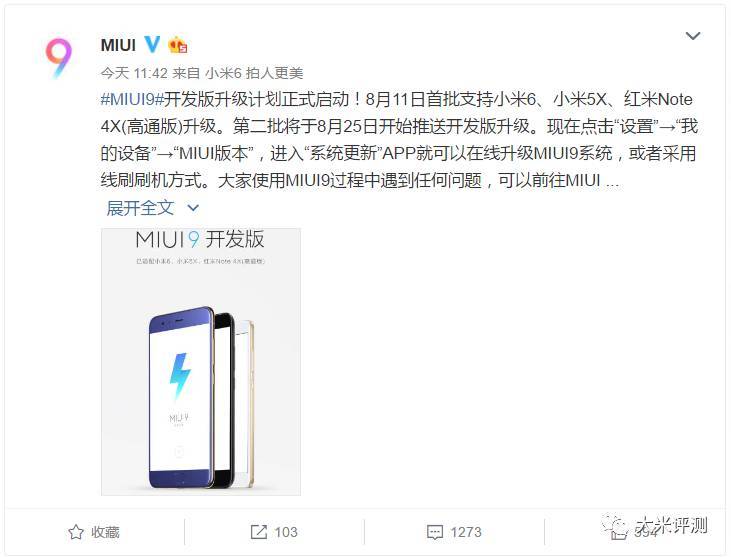Click the star favorite icon
The width and height of the screenshot is (731, 557).
pos(76,532)
